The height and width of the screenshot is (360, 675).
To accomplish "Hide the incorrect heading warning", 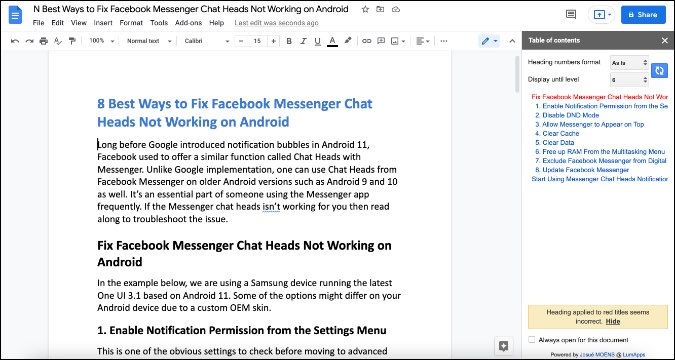I will pos(613,322).
